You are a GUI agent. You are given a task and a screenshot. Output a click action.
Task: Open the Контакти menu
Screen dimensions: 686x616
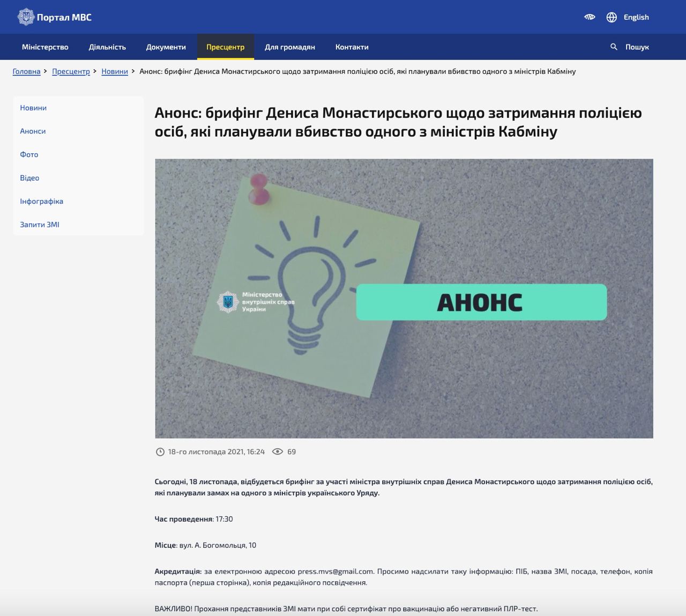[352, 47]
